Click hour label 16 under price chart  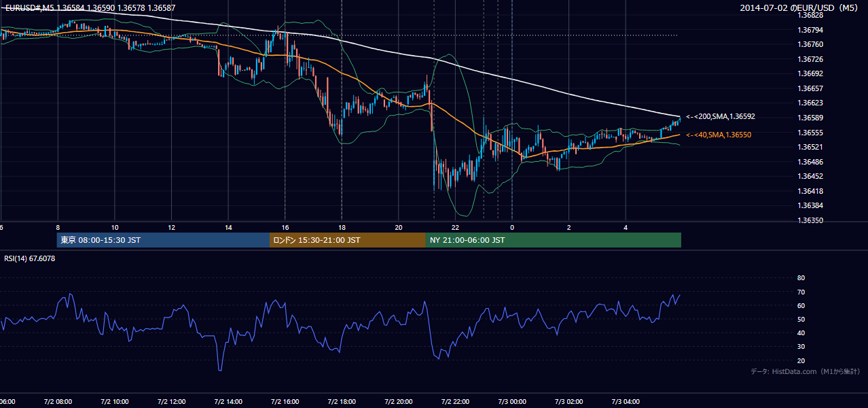tap(285, 228)
